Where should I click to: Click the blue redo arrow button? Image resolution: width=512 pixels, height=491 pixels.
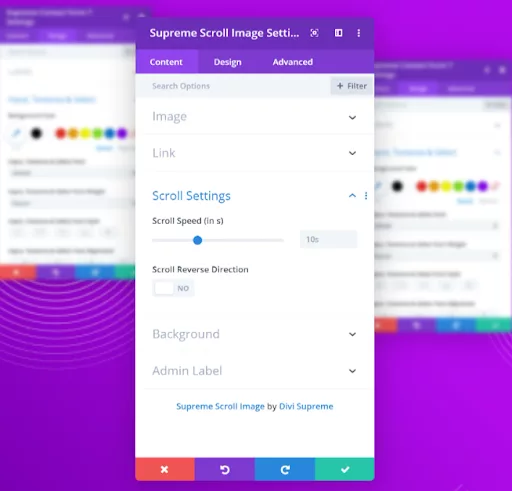click(x=285, y=469)
